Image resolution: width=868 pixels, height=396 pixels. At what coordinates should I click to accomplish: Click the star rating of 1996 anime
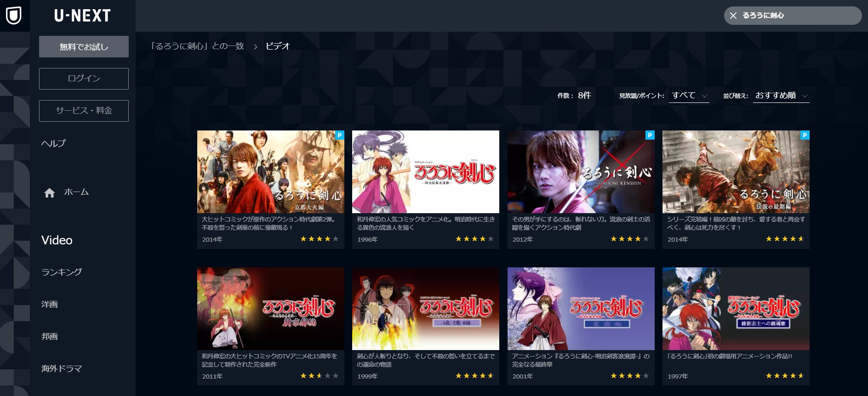coord(474,239)
